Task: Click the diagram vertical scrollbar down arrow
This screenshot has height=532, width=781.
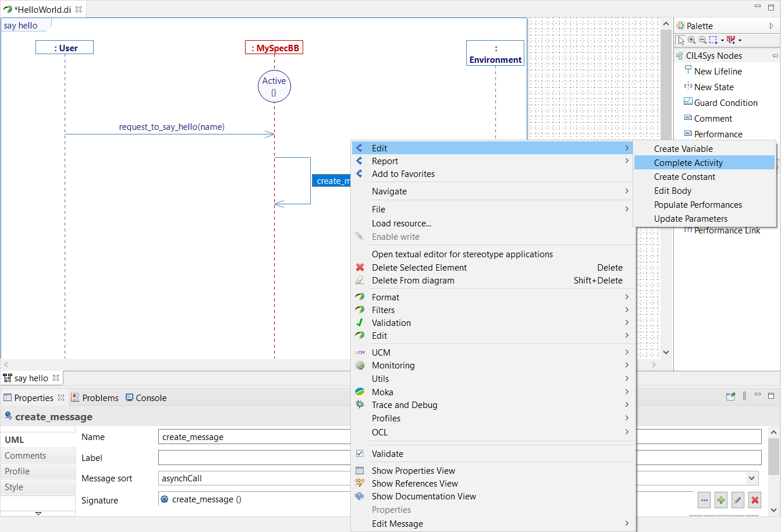Action: (x=666, y=352)
